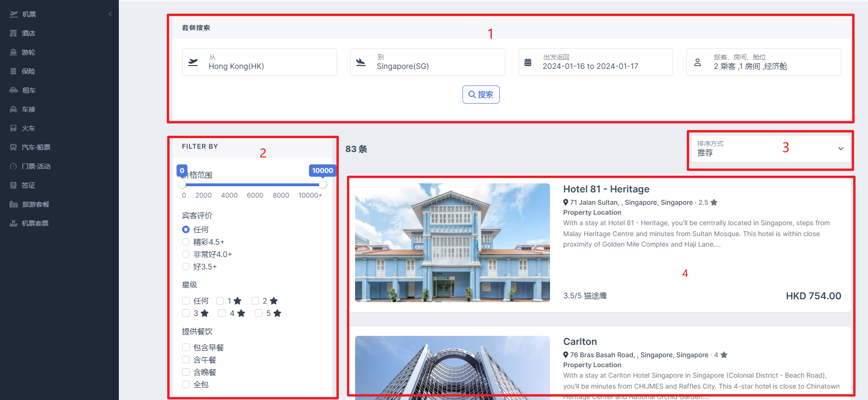Open the 排序方式 sort dropdown

770,149
